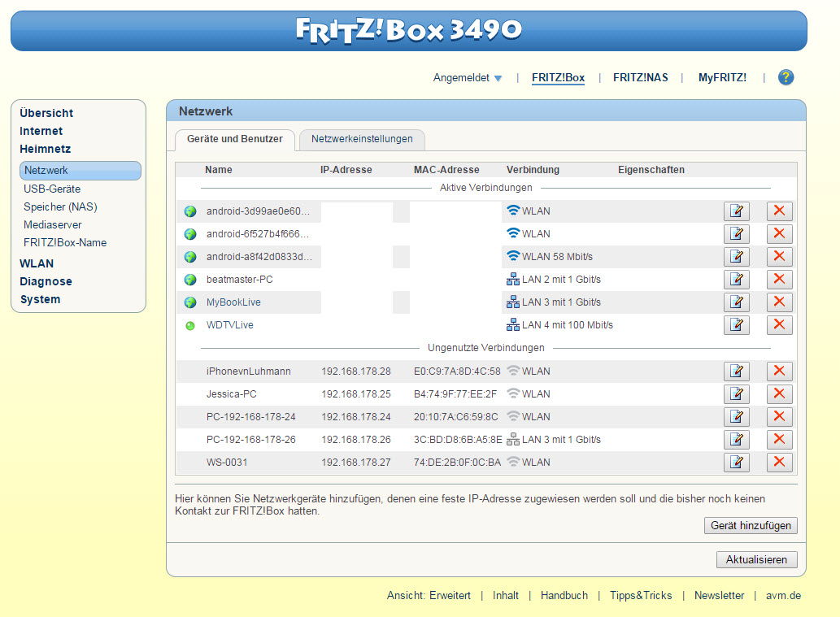
Task: Delete the MyBookLive device entry
Action: point(780,302)
